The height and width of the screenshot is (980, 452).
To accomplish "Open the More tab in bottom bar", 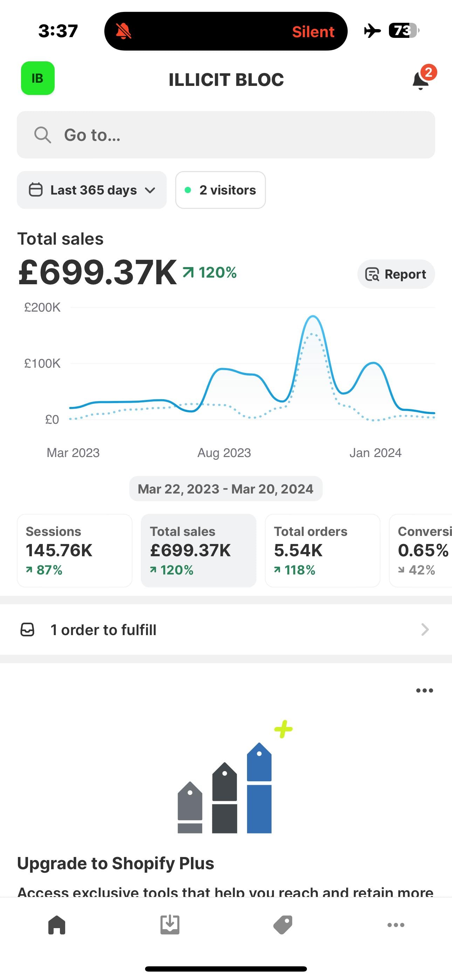I will point(396,925).
